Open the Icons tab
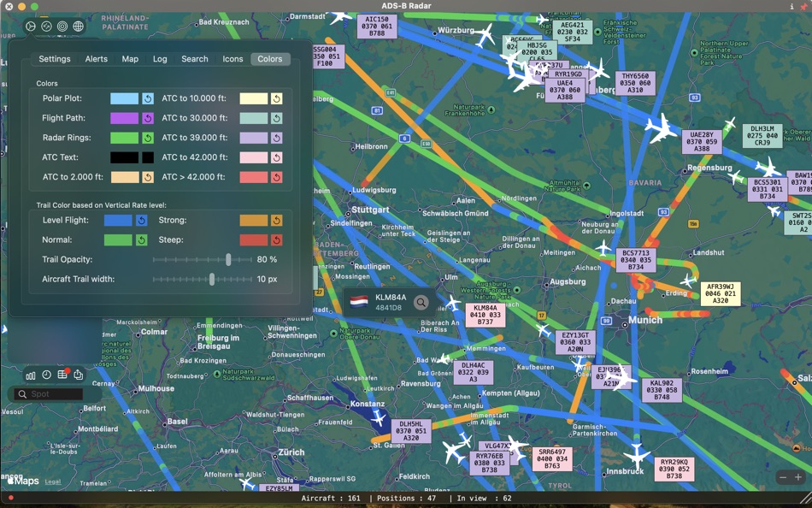 pyautogui.click(x=232, y=59)
